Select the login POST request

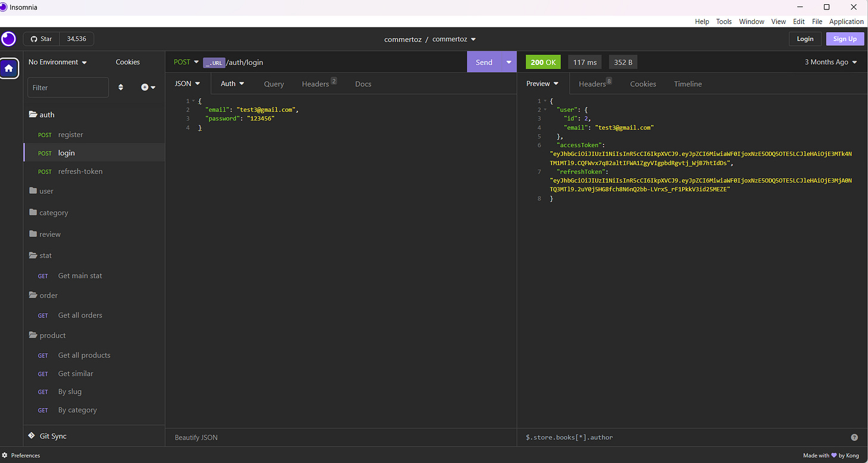[94, 153]
